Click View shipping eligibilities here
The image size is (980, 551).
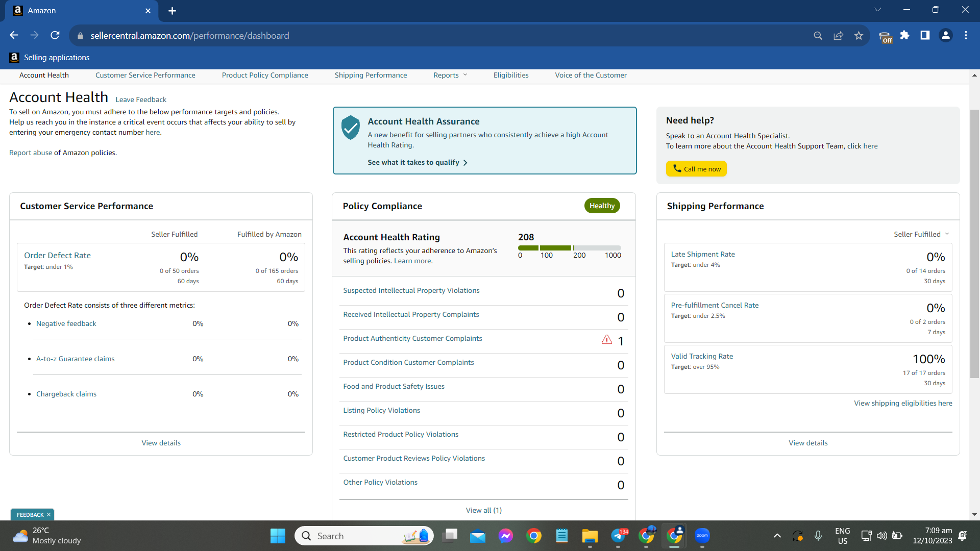(x=903, y=403)
